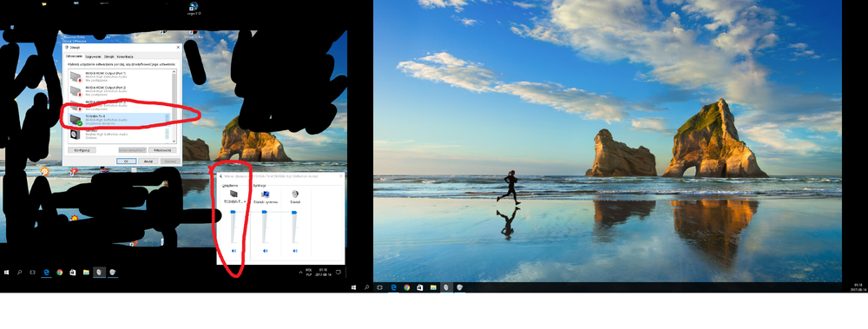Click the right monitor taskbar clock
This screenshot has width=868, height=329.
point(858,287)
